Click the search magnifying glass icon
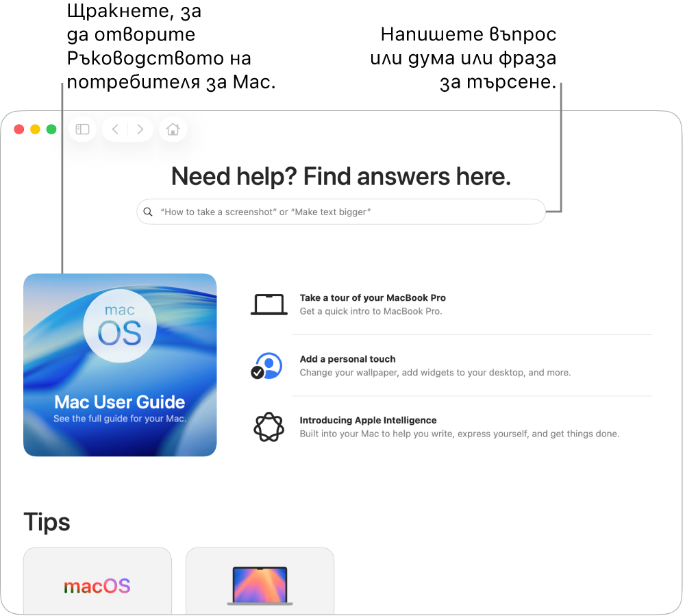 pyautogui.click(x=148, y=212)
